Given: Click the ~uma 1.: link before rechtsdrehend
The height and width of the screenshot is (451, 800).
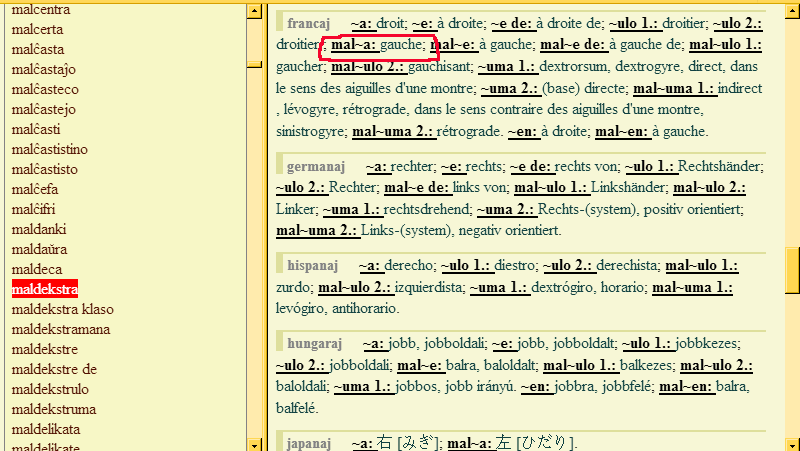Looking at the screenshot, I should [x=352, y=209].
